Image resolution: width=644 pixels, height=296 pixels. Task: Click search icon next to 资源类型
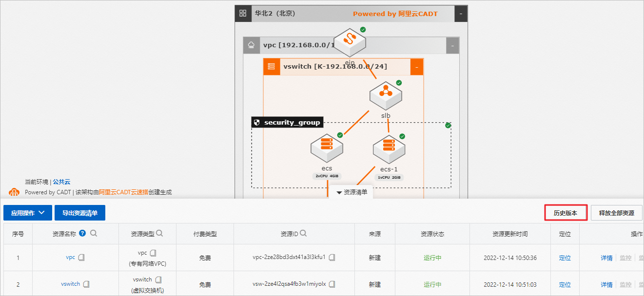[159, 233]
